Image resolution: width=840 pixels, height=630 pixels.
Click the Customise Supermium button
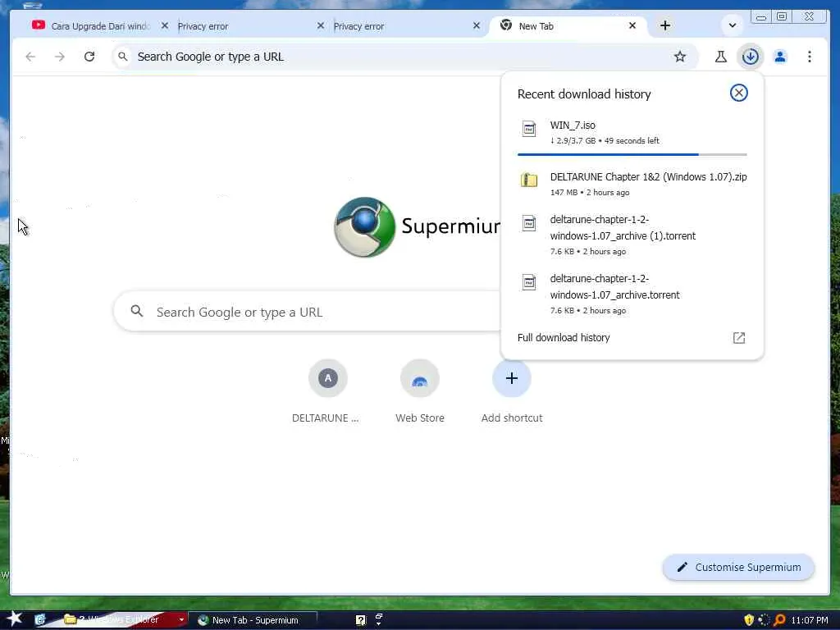point(739,568)
